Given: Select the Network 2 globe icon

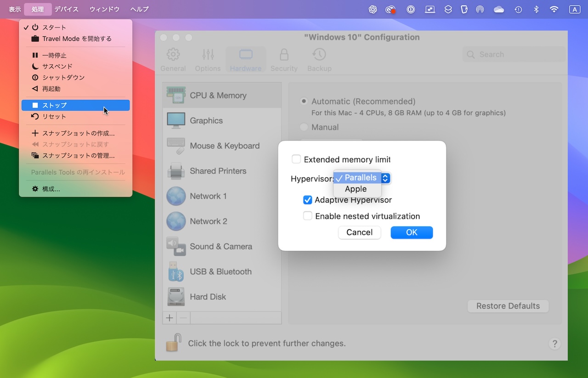Looking at the screenshot, I should coord(176,221).
